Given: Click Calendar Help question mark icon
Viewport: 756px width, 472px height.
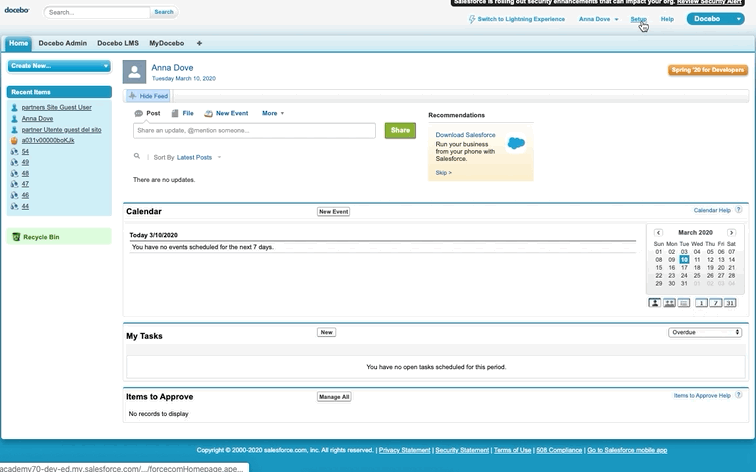Looking at the screenshot, I should (738, 210).
